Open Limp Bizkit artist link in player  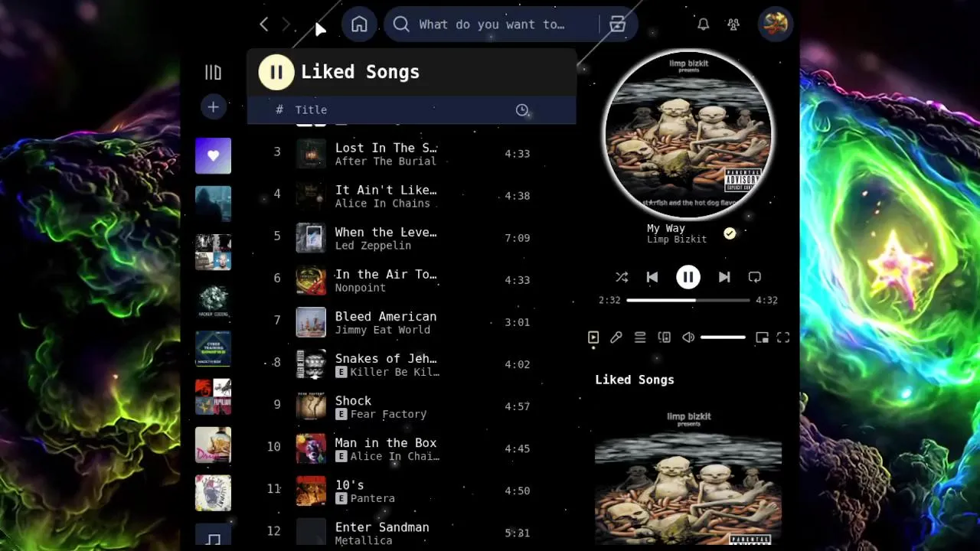[677, 240]
